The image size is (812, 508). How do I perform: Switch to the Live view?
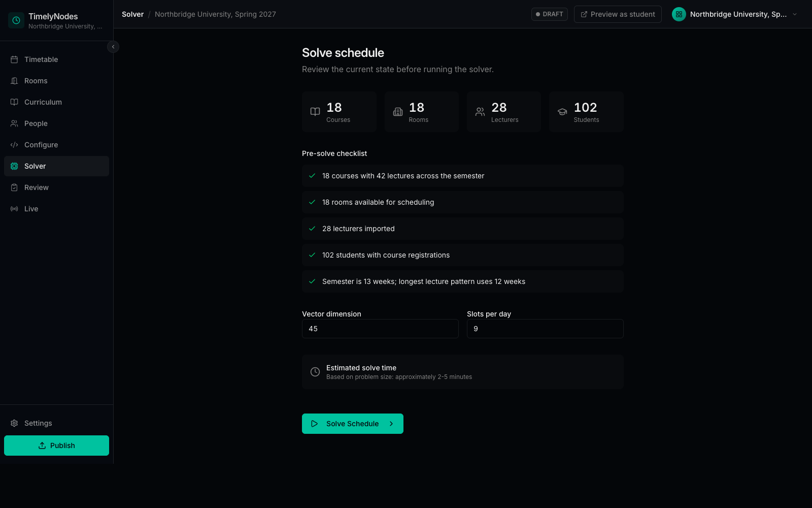pyautogui.click(x=56, y=209)
